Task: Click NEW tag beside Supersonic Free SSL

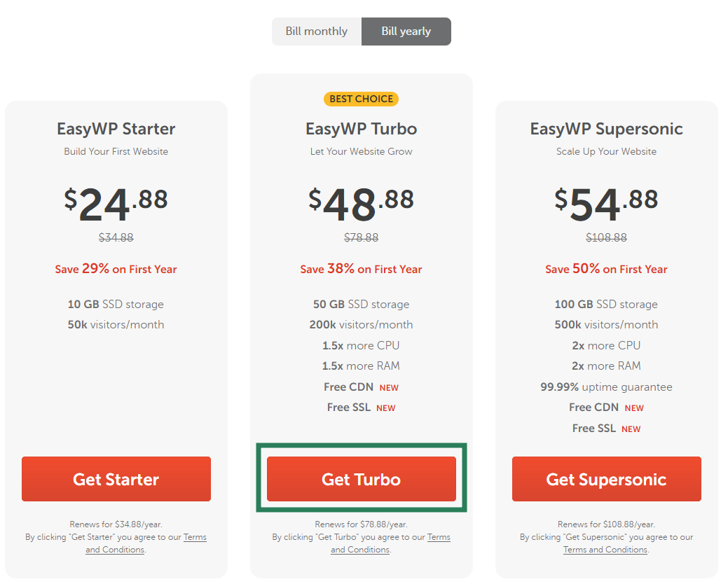Action: [631, 429]
